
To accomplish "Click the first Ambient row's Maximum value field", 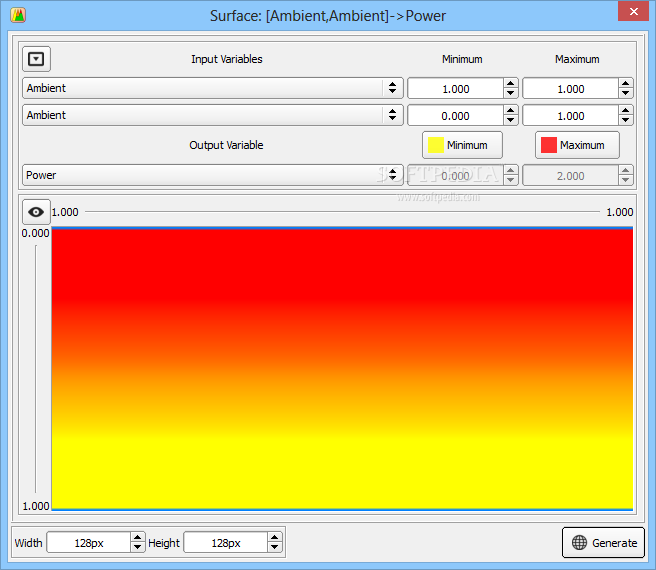I will (x=571, y=89).
